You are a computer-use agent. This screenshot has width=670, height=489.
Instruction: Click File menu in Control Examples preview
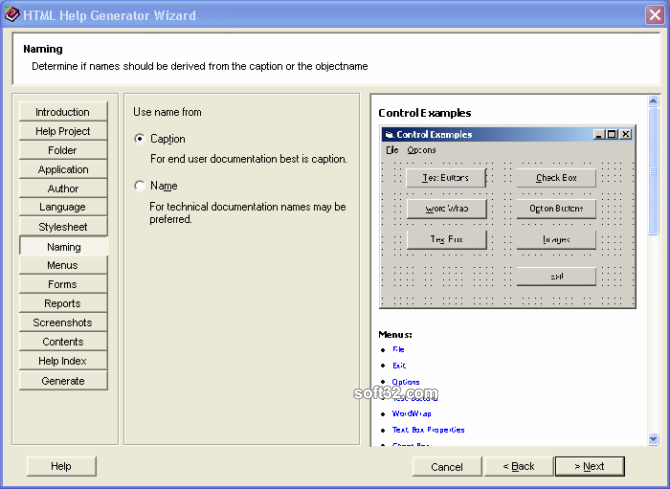pos(392,150)
